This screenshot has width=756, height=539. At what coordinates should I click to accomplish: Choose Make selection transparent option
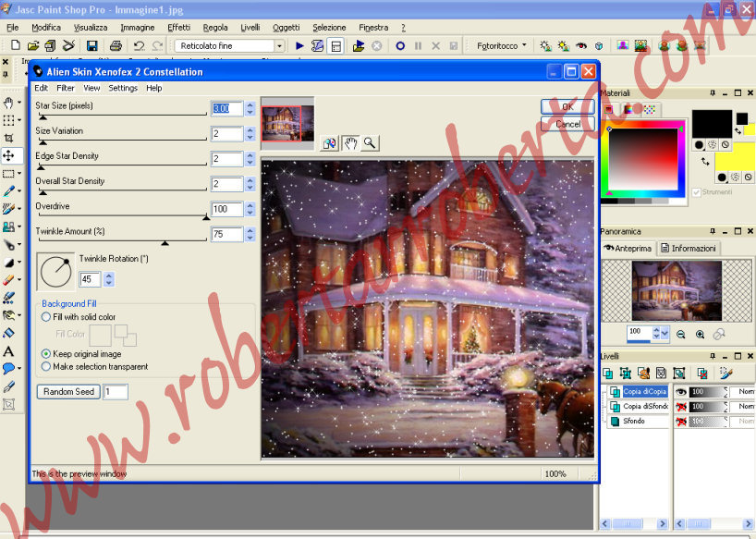click(46, 366)
